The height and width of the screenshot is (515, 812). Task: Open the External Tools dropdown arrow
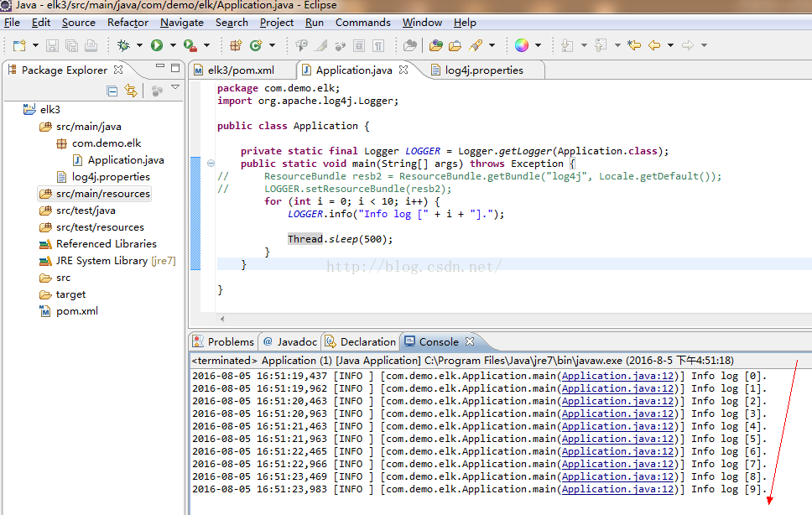pos(206,45)
